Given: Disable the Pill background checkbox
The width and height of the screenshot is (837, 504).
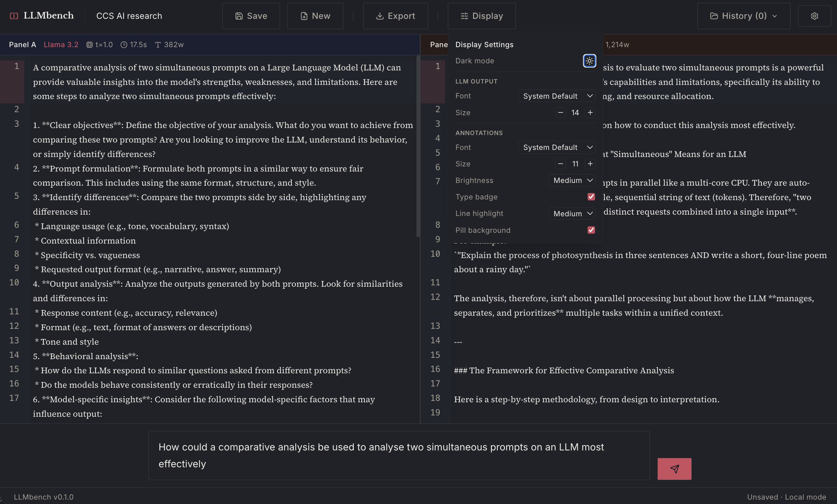Looking at the screenshot, I should click(x=591, y=230).
